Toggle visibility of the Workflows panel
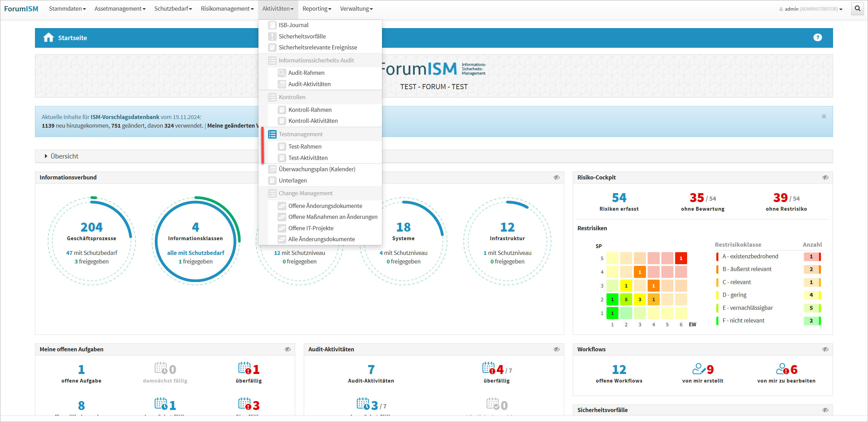This screenshot has width=868, height=422. (x=825, y=349)
